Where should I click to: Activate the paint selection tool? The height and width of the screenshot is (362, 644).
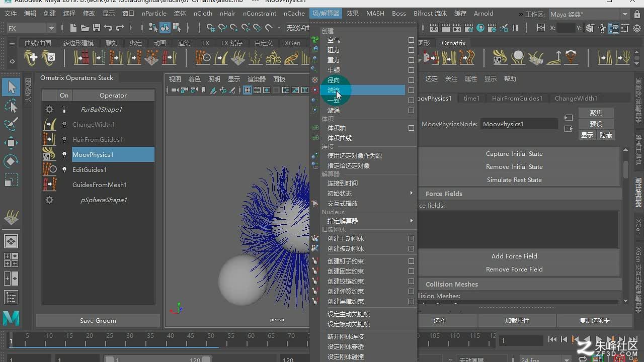pos(11,124)
